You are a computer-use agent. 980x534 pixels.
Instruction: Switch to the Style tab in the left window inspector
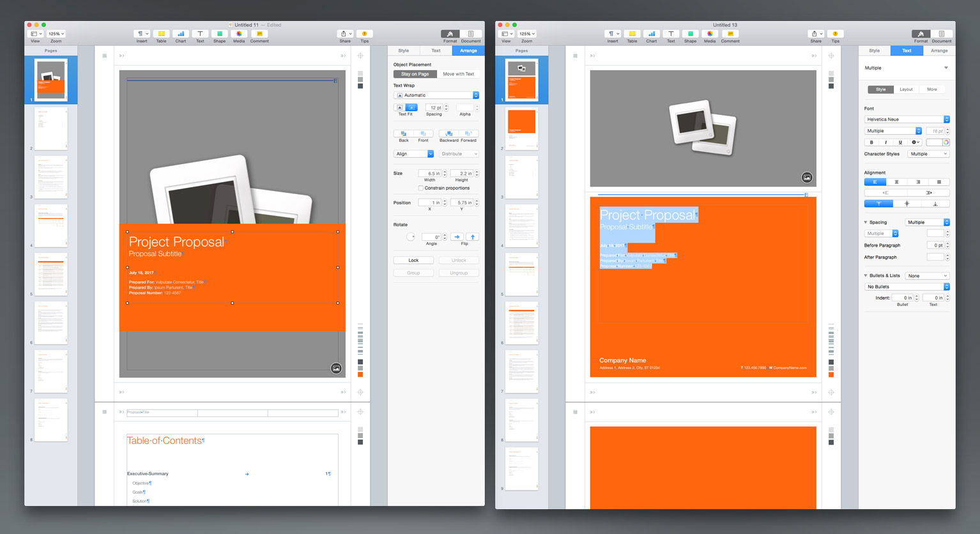[404, 50]
